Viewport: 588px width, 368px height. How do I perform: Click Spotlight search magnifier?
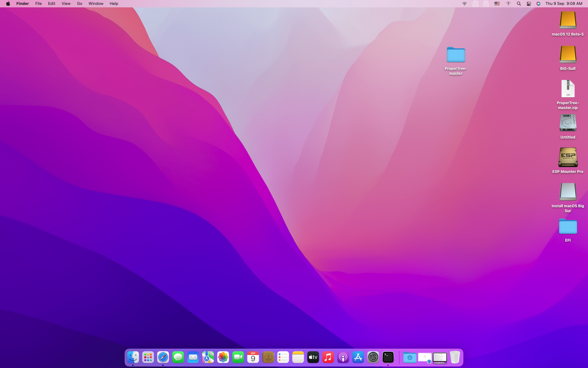[x=518, y=4]
